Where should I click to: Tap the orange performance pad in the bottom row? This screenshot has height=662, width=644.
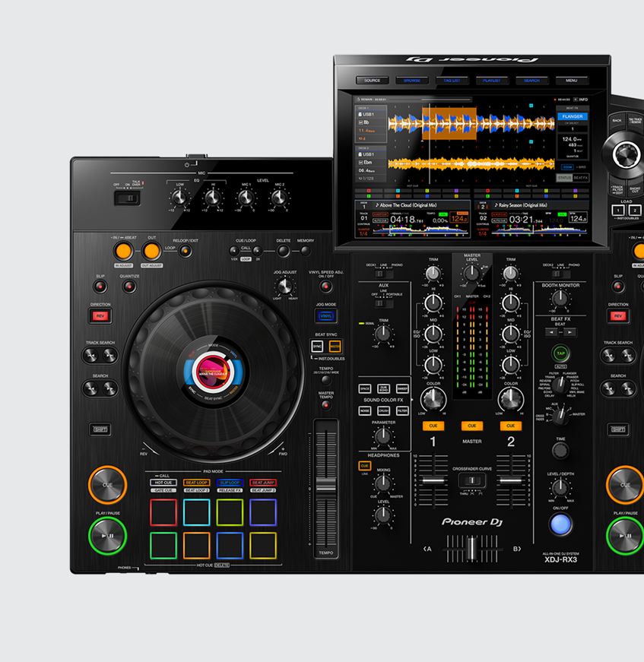[196, 546]
